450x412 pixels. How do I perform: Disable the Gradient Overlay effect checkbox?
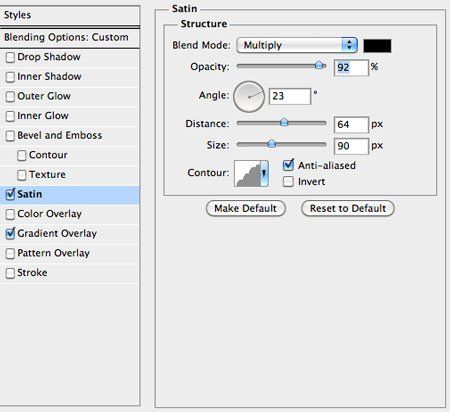click(x=10, y=234)
